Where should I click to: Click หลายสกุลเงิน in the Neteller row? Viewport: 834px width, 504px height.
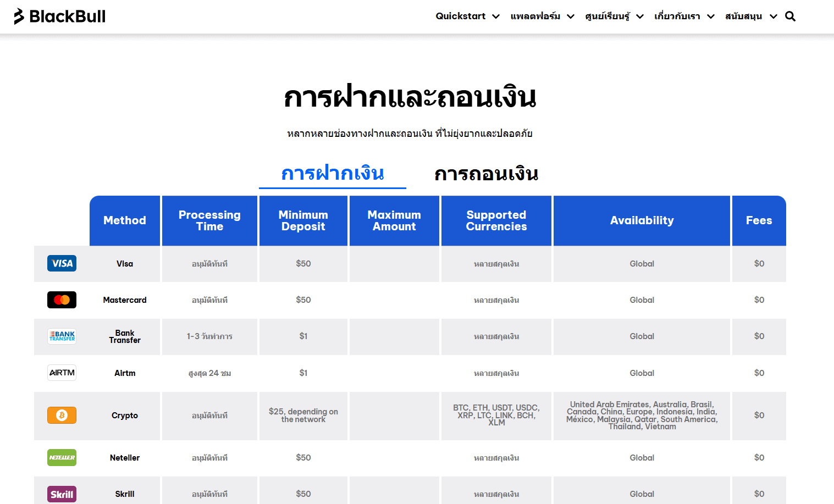(x=496, y=458)
